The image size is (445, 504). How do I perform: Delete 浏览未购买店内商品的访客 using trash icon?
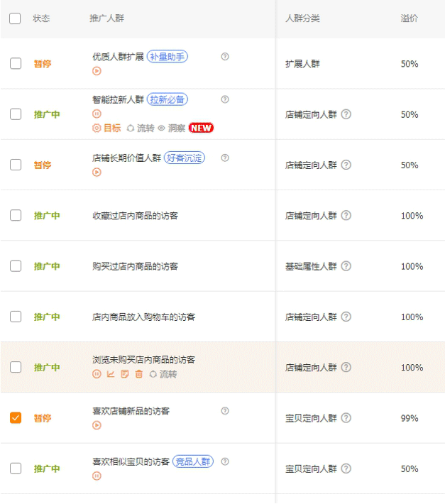(x=139, y=374)
